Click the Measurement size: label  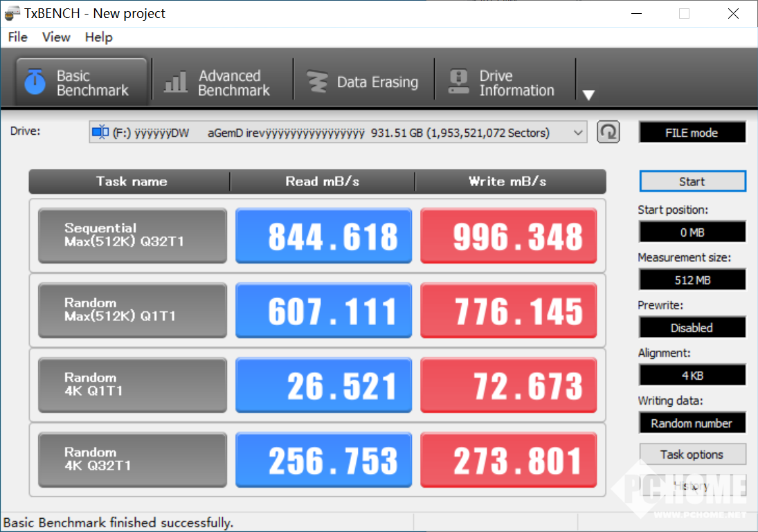click(684, 257)
